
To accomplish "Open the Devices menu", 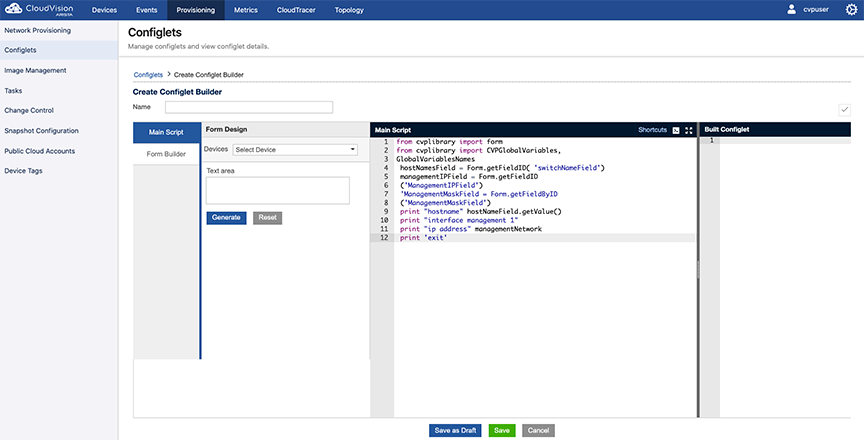I will [x=104, y=10].
